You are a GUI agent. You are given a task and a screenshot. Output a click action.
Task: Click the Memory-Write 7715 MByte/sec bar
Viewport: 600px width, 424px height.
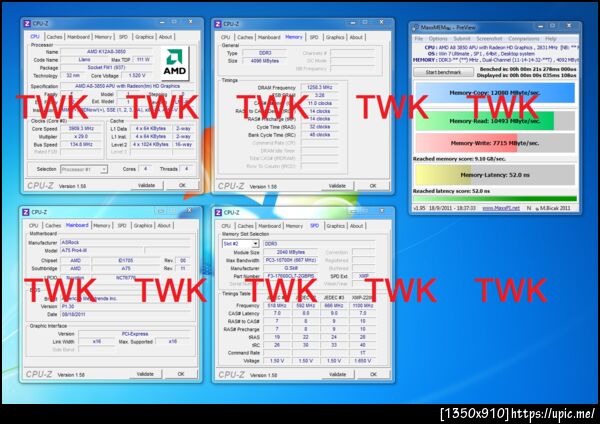(495, 143)
